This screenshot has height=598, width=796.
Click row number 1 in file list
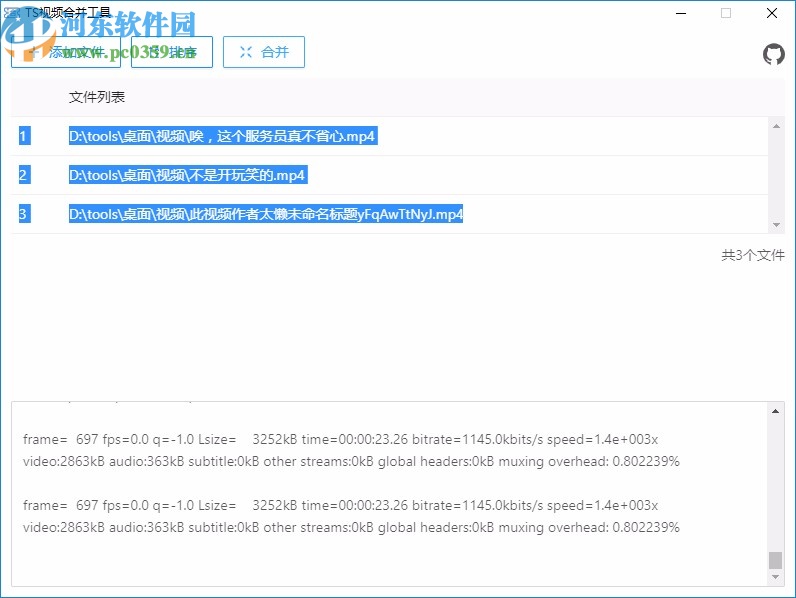[x=24, y=136]
